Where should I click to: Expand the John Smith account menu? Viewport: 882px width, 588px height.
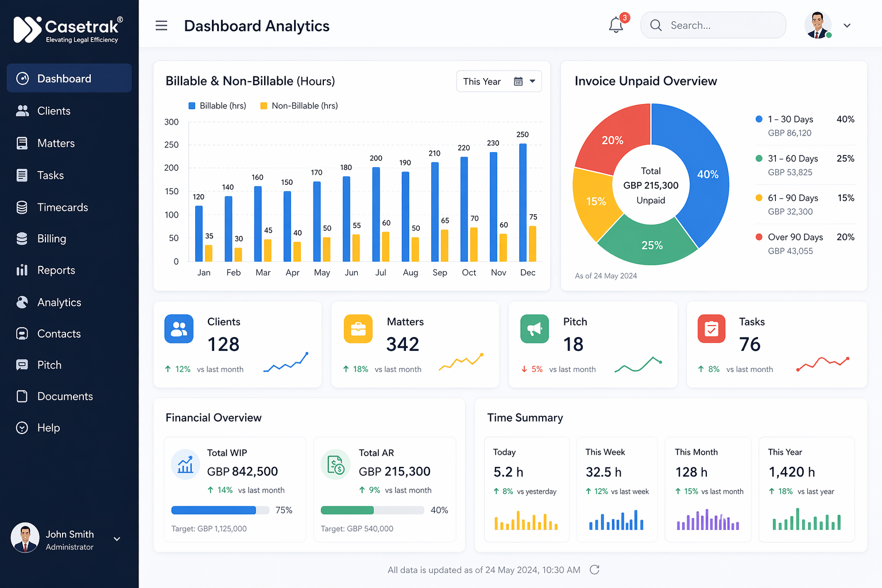tap(117, 539)
